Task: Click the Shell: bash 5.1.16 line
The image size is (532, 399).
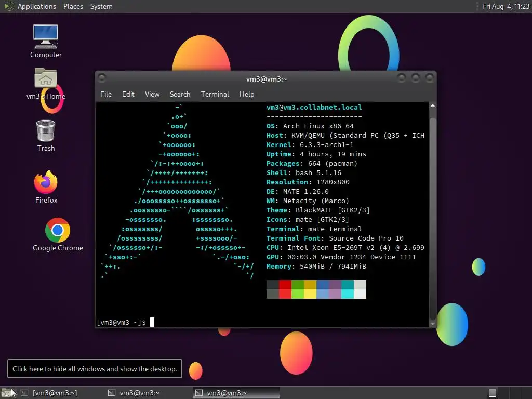Action: [303, 172]
